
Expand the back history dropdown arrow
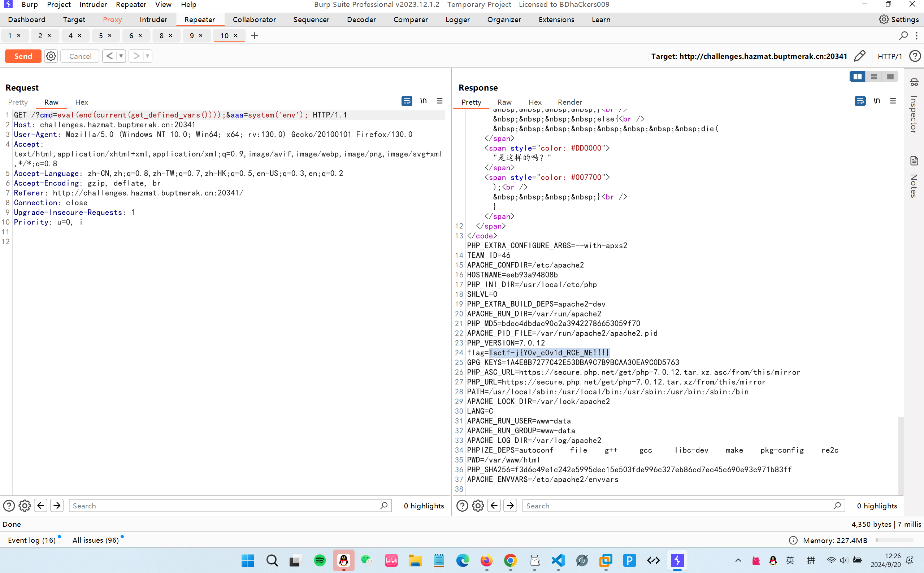pyautogui.click(x=121, y=56)
